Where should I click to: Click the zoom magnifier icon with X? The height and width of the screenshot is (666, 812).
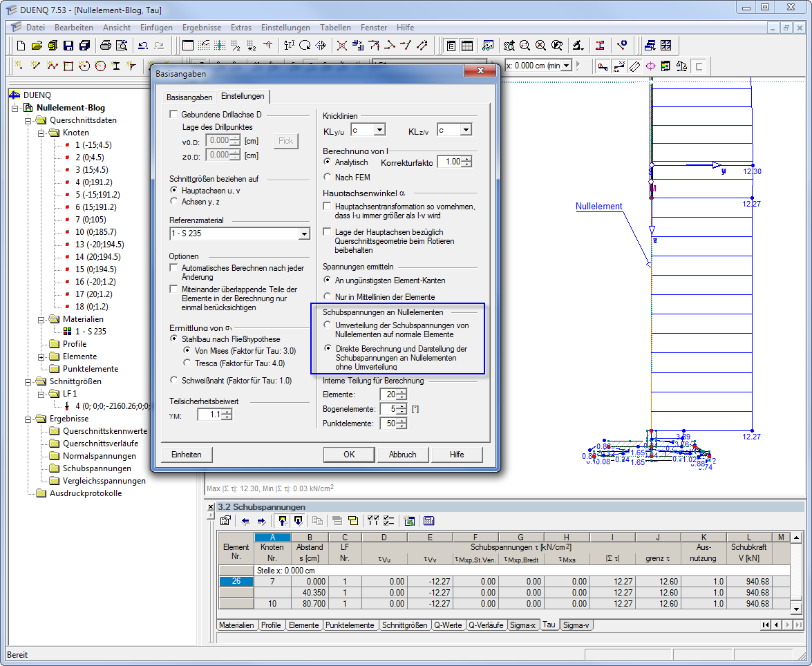click(540, 46)
